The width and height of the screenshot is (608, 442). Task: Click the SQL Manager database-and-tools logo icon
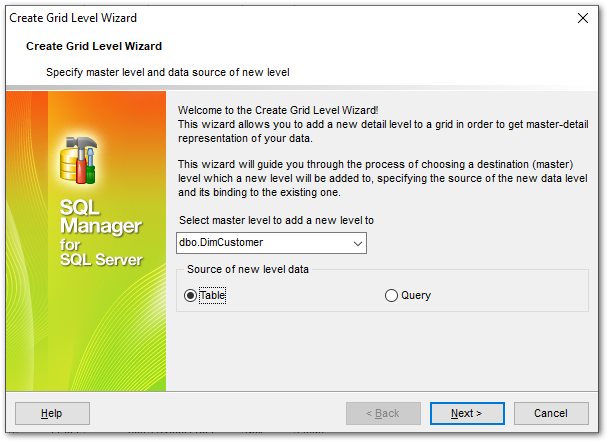(78, 160)
